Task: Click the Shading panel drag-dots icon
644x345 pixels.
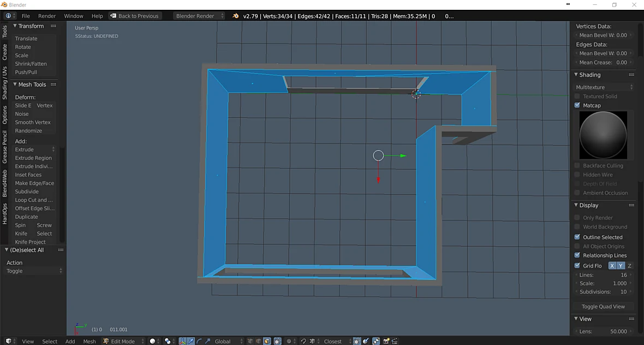Action: click(631, 75)
